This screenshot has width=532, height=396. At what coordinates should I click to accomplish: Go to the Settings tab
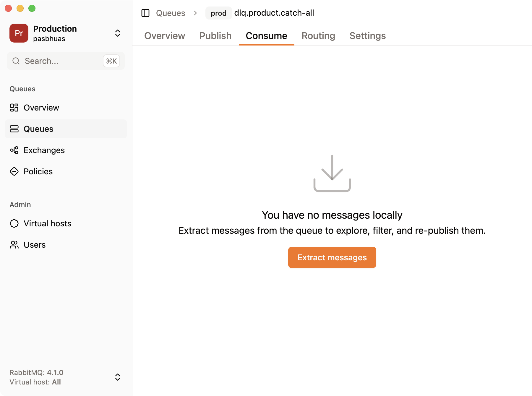[x=367, y=36]
